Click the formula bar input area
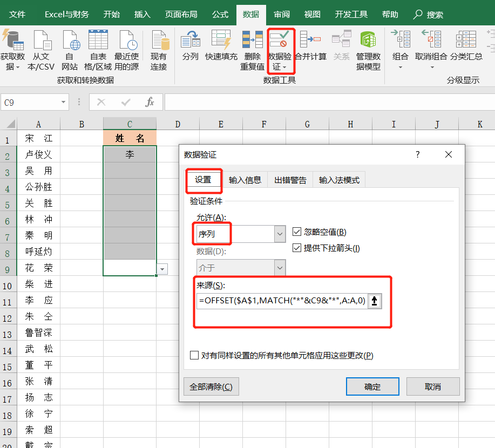495x448 pixels. (x=330, y=102)
